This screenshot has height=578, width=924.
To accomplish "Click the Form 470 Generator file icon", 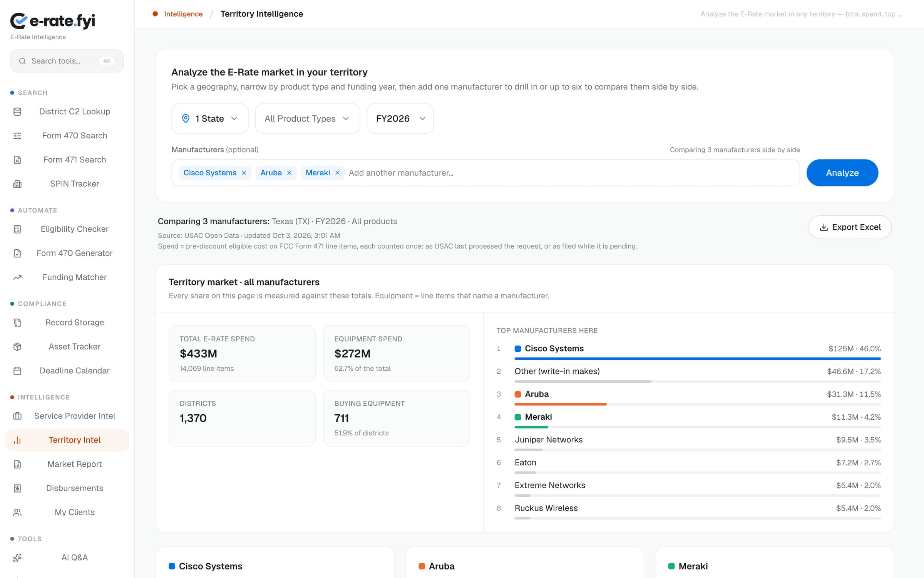I will [17, 253].
